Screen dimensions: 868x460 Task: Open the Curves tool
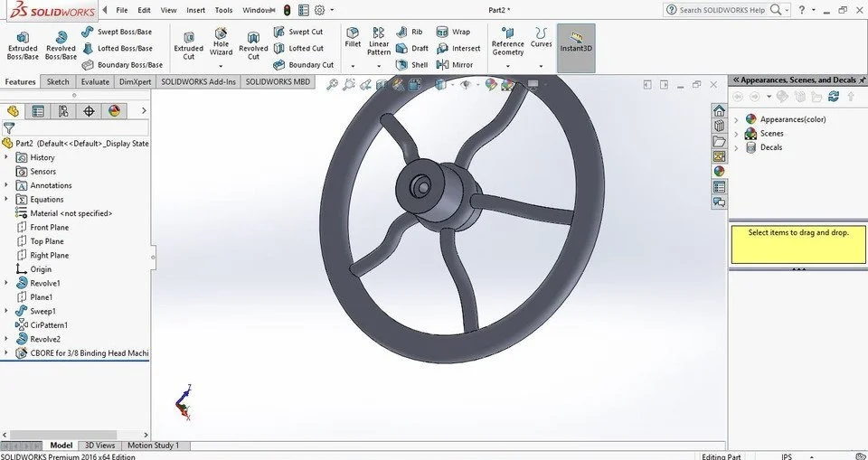[541, 38]
